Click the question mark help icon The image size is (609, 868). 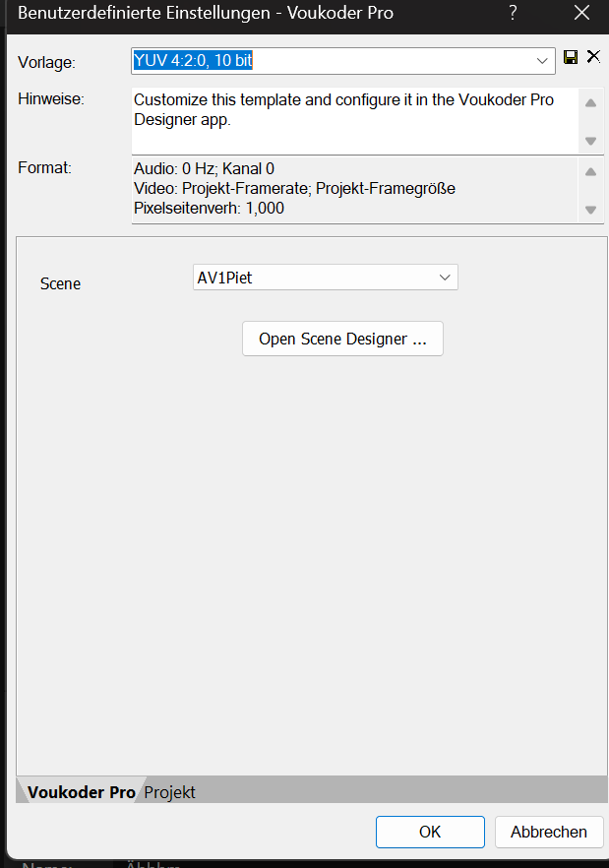[x=514, y=12]
